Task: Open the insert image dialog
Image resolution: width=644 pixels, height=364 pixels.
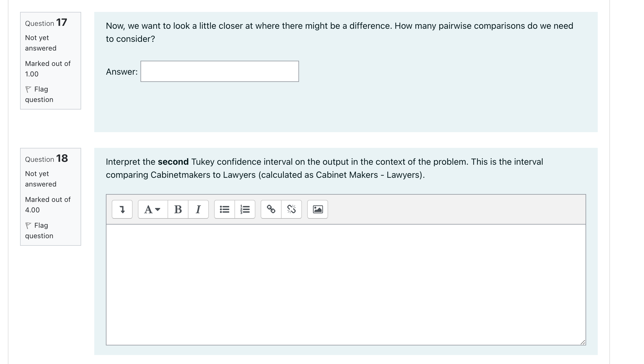Action: pyautogui.click(x=318, y=209)
